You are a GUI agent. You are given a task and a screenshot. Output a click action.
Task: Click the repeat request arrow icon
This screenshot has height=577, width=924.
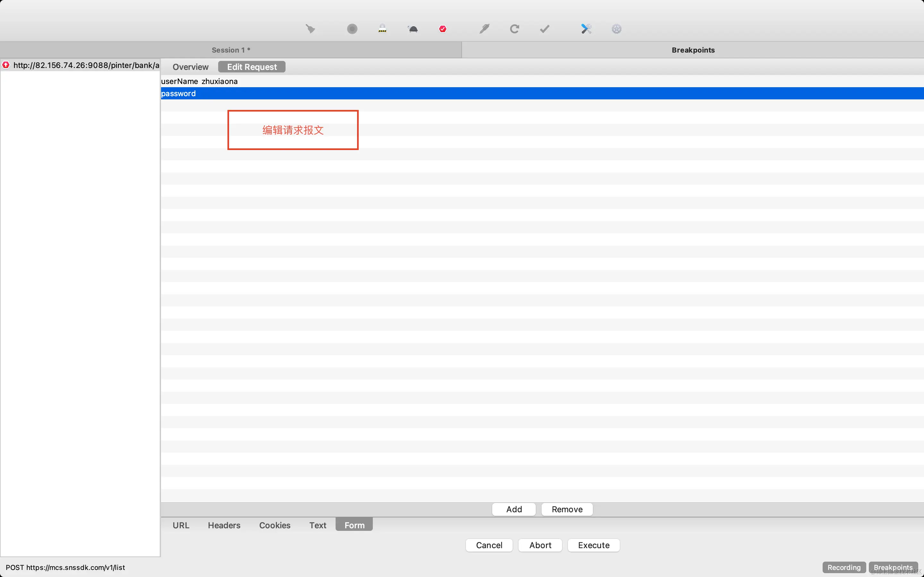pyautogui.click(x=514, y=29)
